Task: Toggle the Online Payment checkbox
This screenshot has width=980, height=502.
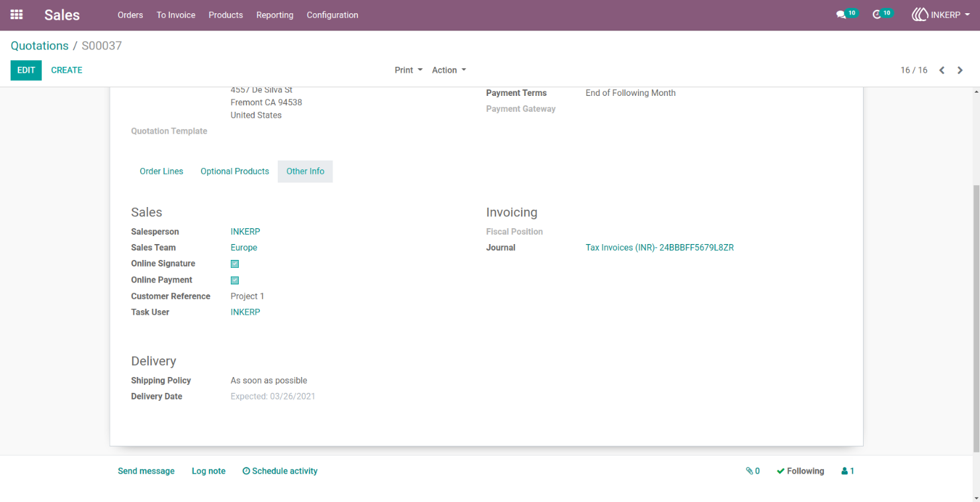Action: pos(235,280)
